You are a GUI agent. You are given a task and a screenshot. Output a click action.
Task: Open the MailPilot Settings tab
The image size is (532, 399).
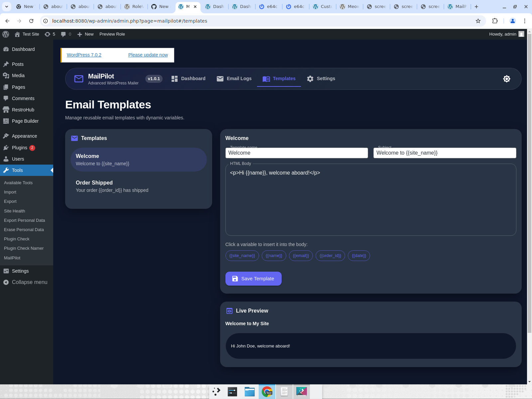pyautogui.click(x=321, y=79)
